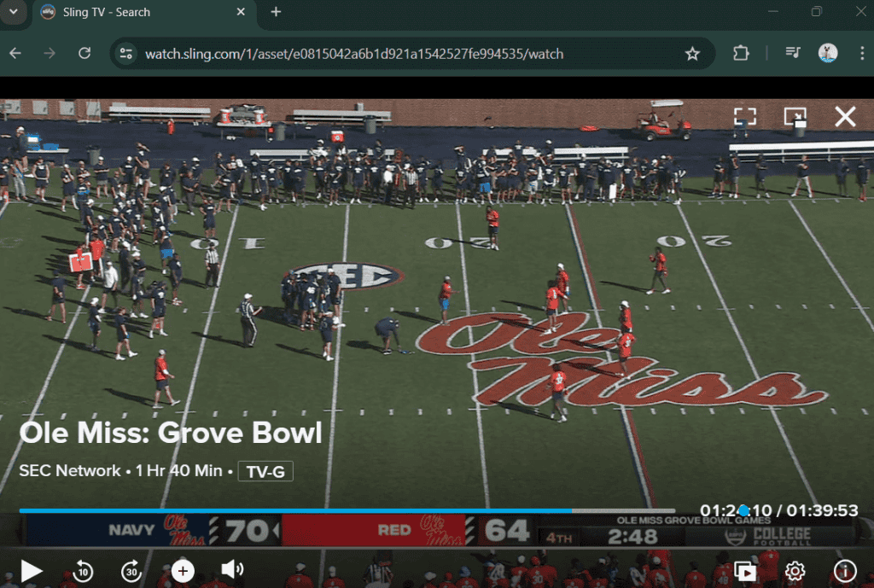Show program info with the i icon
874x588 pixels.
click(x=845, y=571)
